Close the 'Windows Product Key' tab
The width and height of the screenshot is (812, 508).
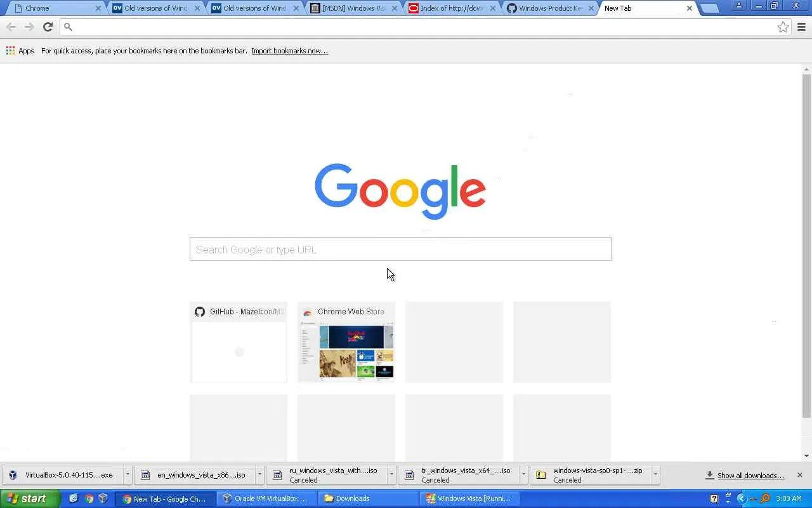point(591,8)
